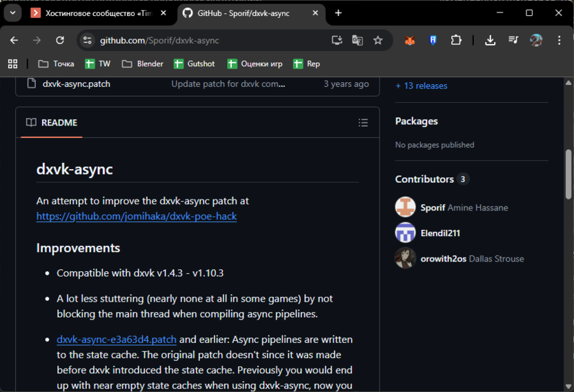Open the 13 releases link
Screen dimensions: 574x392
tap(421, 86)
